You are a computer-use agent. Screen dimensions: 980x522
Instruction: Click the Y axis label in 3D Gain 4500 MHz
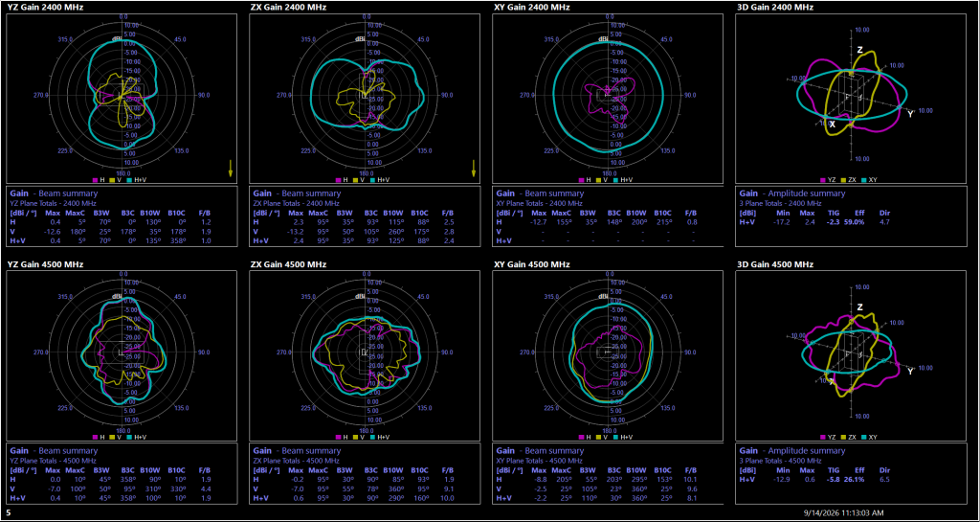(x=911, y=372)
